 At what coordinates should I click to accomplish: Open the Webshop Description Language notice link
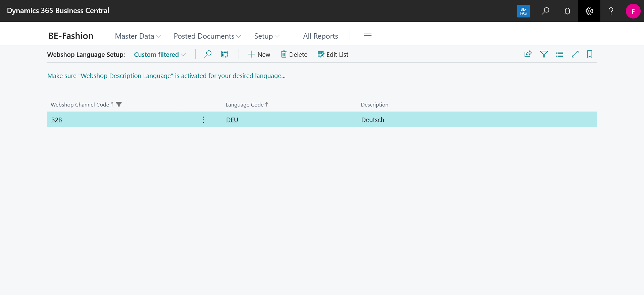[166, 76]
